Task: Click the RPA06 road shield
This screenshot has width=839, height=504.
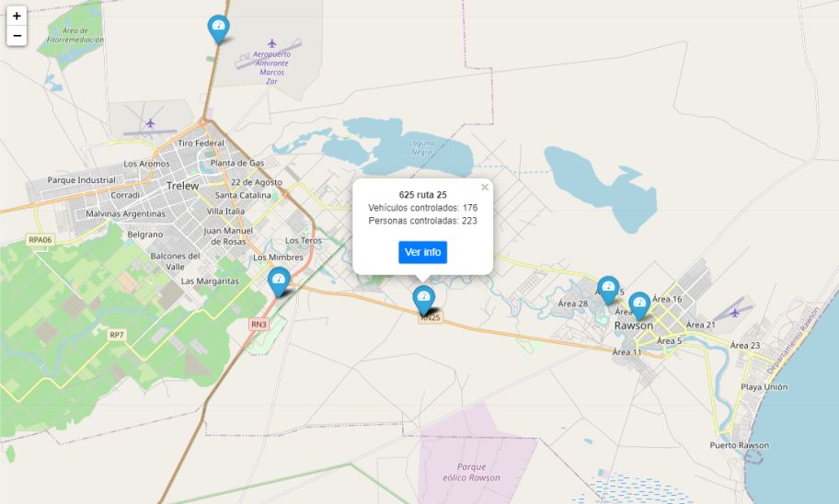Action: 40,240
